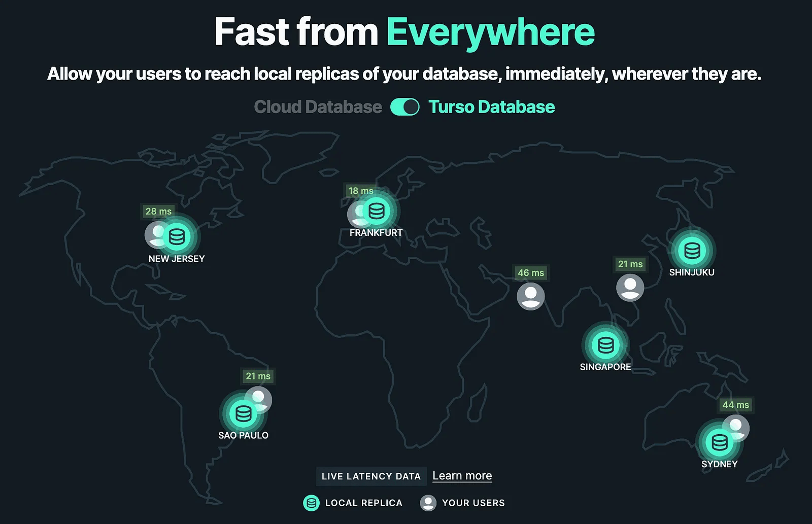Toggle the Cloud/Turso database comparison switch
This screenshot has width=812, height=524.
(404, 107)
